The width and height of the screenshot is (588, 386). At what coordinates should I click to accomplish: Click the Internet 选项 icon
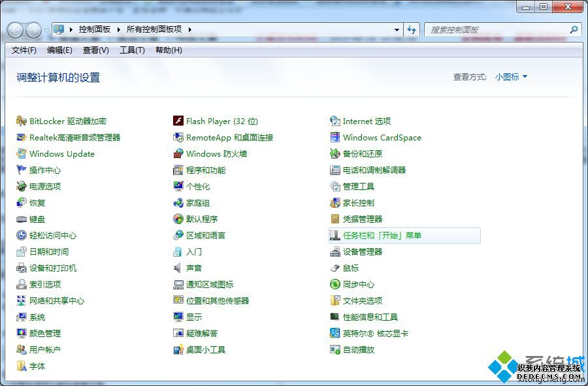point(335,121)
